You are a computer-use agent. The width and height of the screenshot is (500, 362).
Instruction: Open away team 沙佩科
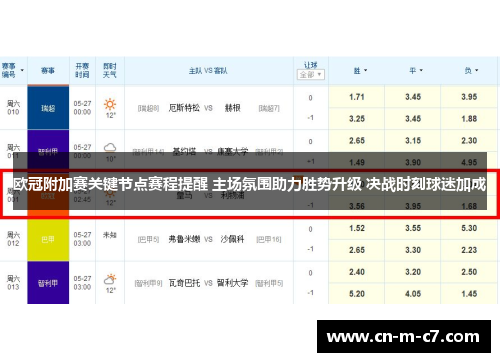click(232, 239)
